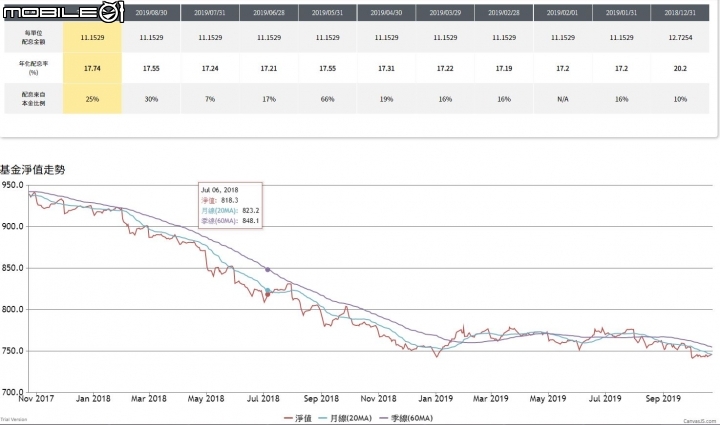Toggle the 淨值 series in chart legend
The image size is (720, 425).
[x=298, y=418]
